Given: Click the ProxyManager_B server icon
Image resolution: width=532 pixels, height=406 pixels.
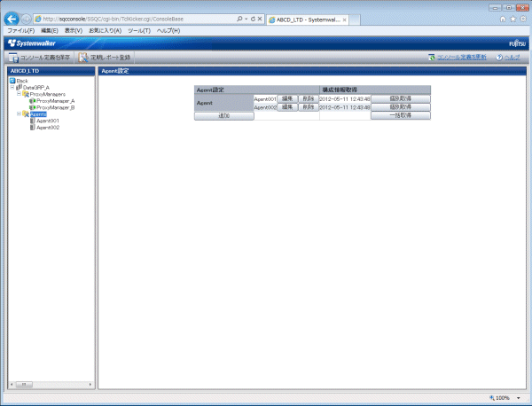Looking at the screenshot, I should coord(32,107).
